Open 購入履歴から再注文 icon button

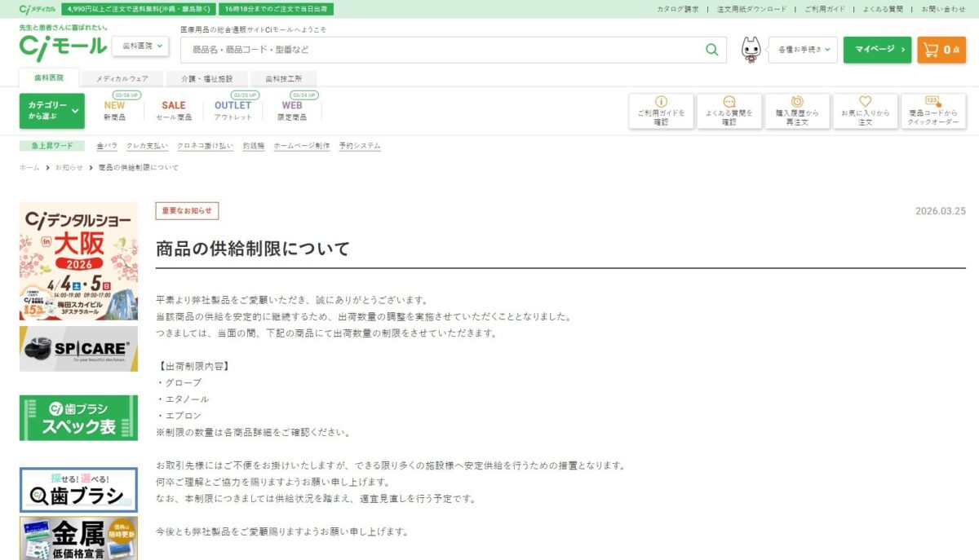(797, 111)
